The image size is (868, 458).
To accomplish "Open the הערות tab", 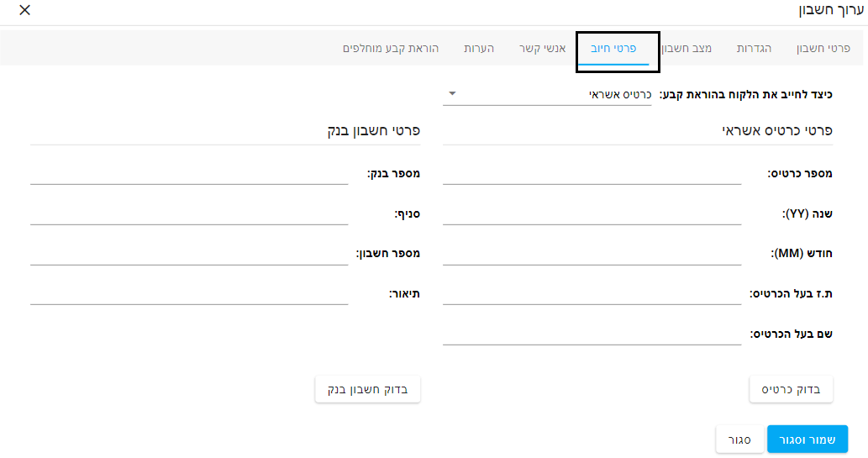I will 479,48.
